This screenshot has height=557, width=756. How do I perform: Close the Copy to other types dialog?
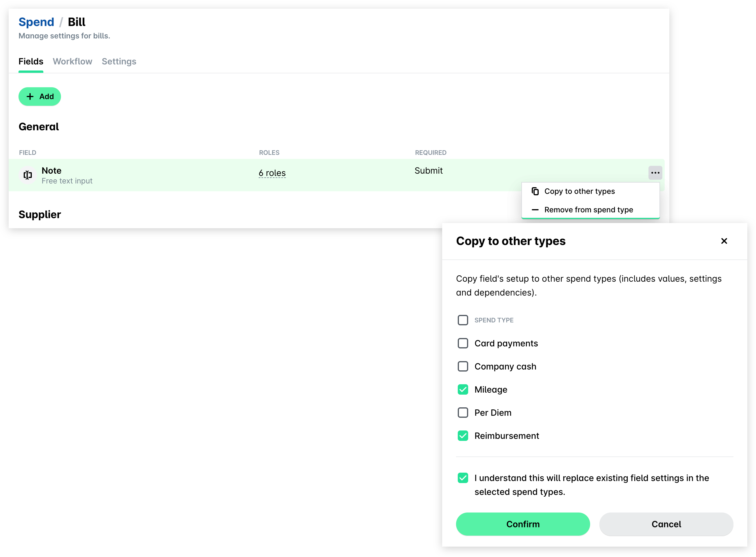[724, 241]
